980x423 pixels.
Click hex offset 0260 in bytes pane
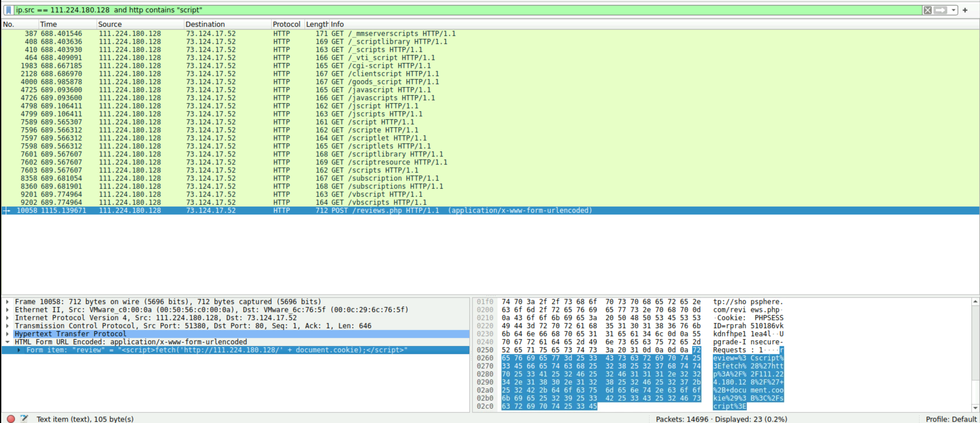(485, 358)
